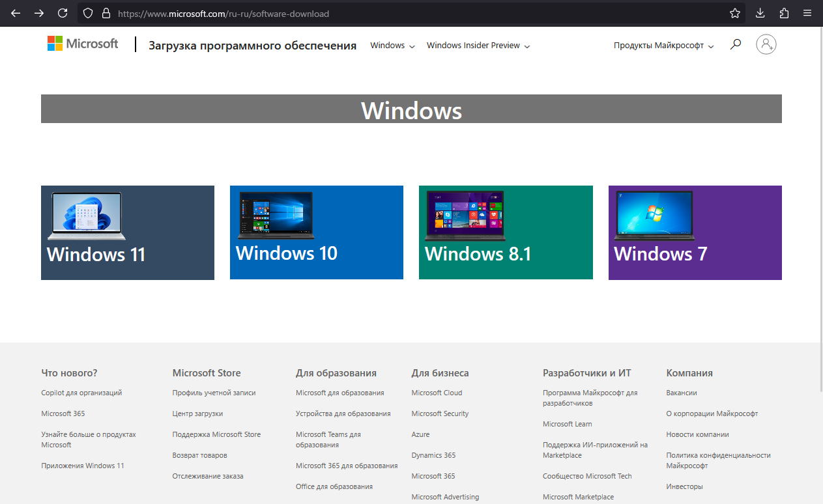The width and height of the screenshot is (823, 504).
Task: Open О корпорации Майкрософт link
Action: pos(712,413)
